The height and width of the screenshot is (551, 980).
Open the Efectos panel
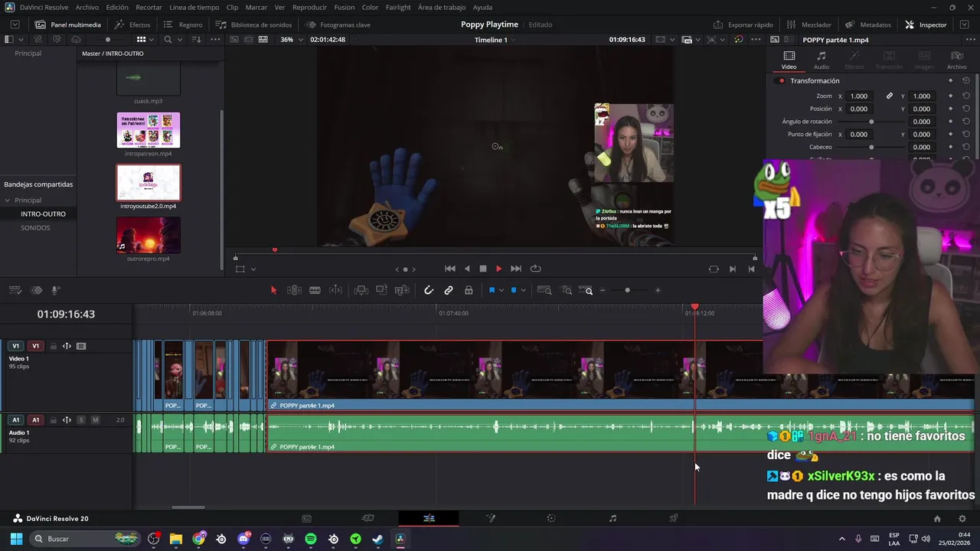click(132, 24)
